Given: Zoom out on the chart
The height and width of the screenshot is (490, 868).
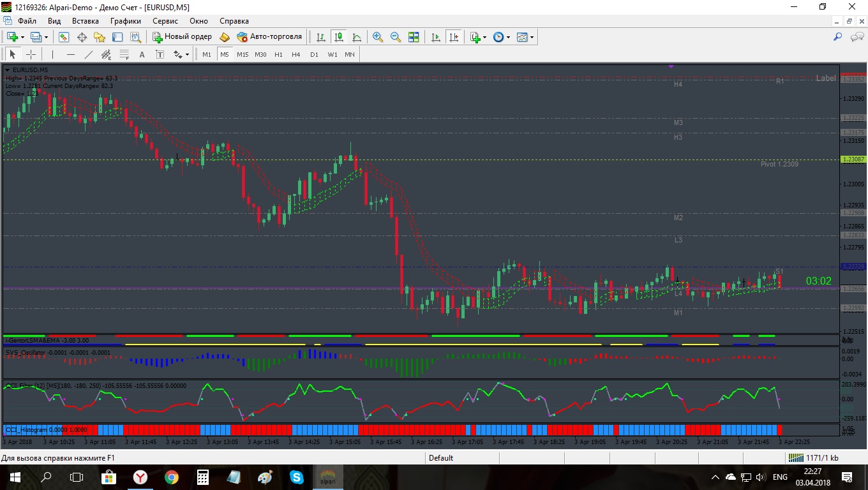Looking at the screenshot, I should tap(396, 37).
